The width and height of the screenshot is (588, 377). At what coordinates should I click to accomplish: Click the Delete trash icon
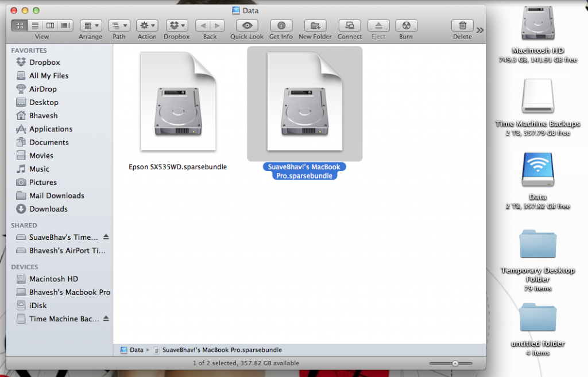[x=462, y=26]
